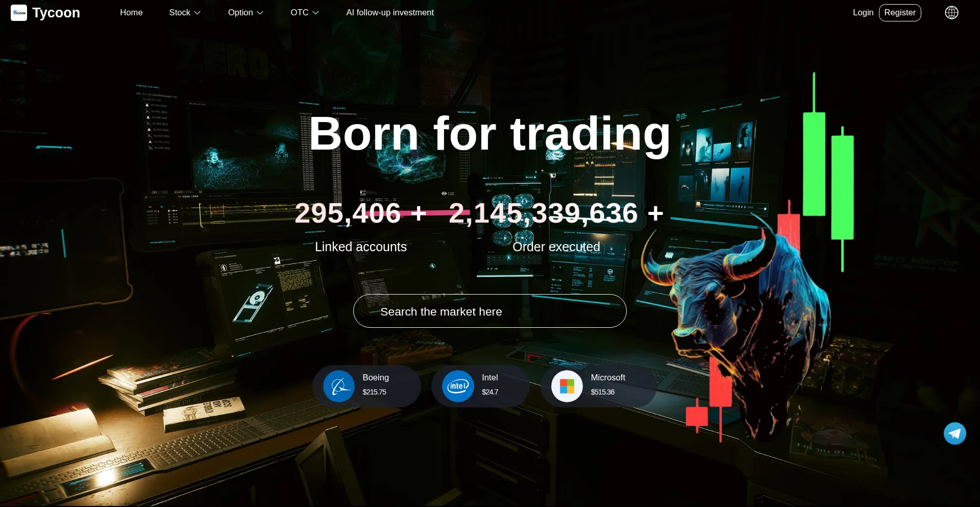Select the Intel stock name
The width and height of the screenshot is (980, 507).
click(490, 378)
